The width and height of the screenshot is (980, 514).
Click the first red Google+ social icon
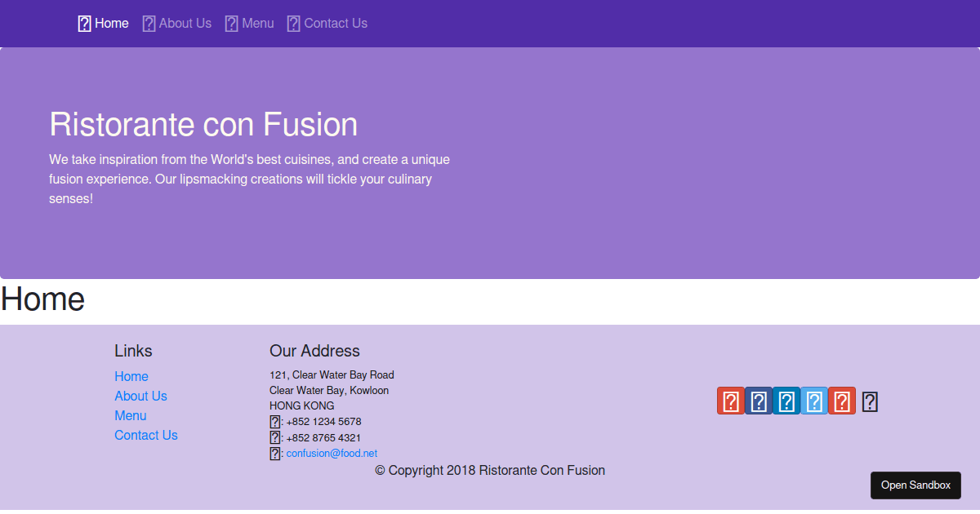tap(730, 401)
